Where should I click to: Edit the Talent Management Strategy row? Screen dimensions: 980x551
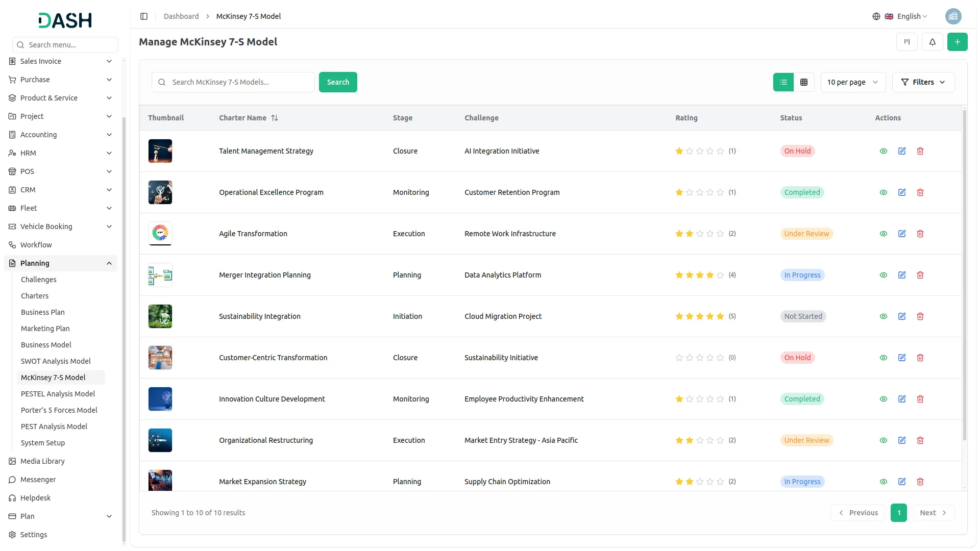coord(902,151)
